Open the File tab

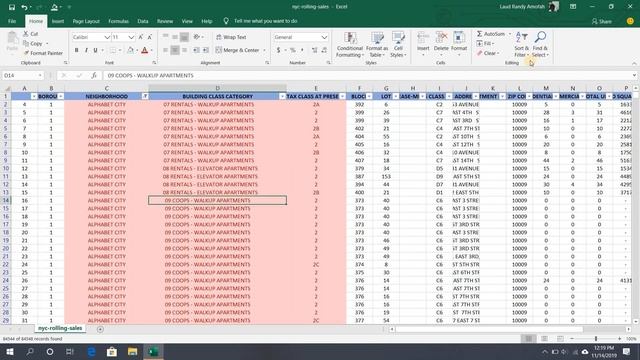pos(12,21)
